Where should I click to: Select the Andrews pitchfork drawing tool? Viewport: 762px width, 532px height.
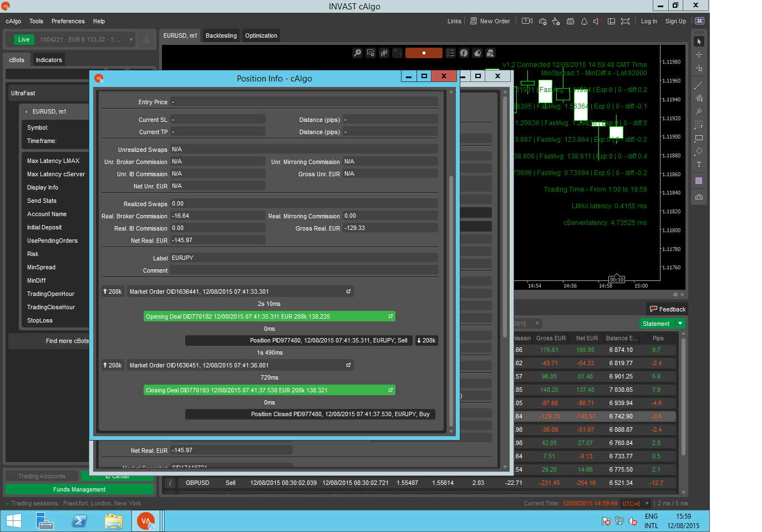(699, 111)
